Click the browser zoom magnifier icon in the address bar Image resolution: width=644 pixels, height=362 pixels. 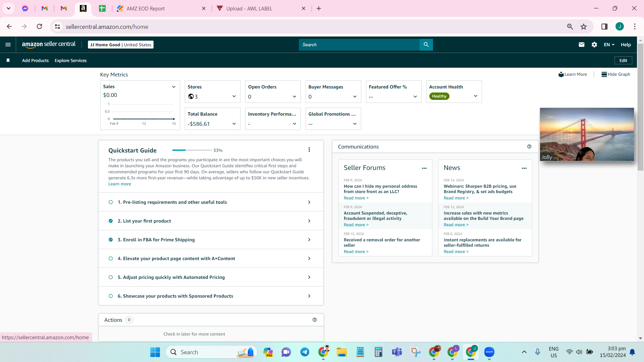click(570, 26)
